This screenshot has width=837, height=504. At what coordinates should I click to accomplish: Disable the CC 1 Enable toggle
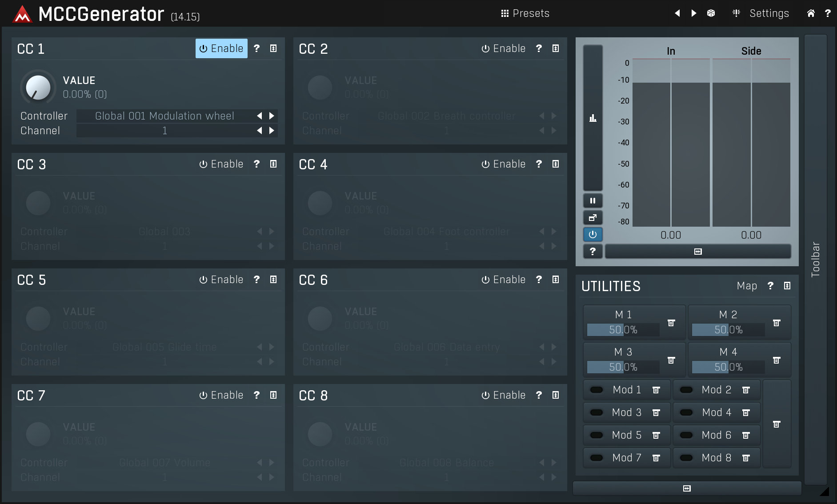coord(221,48)
